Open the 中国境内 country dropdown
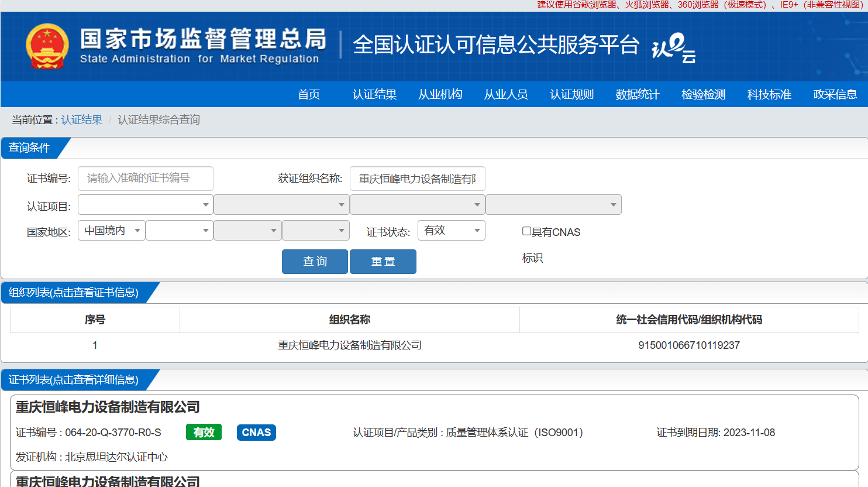 click(111, 231)
